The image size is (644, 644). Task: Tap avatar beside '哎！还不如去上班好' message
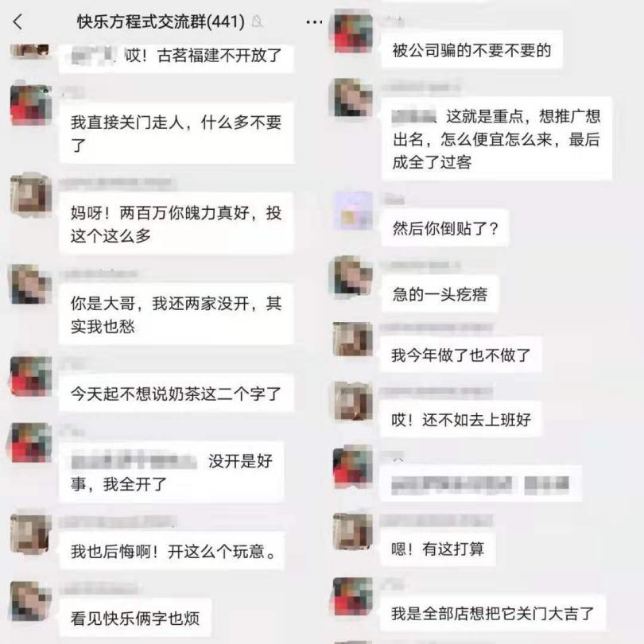(x=353, y=402)
